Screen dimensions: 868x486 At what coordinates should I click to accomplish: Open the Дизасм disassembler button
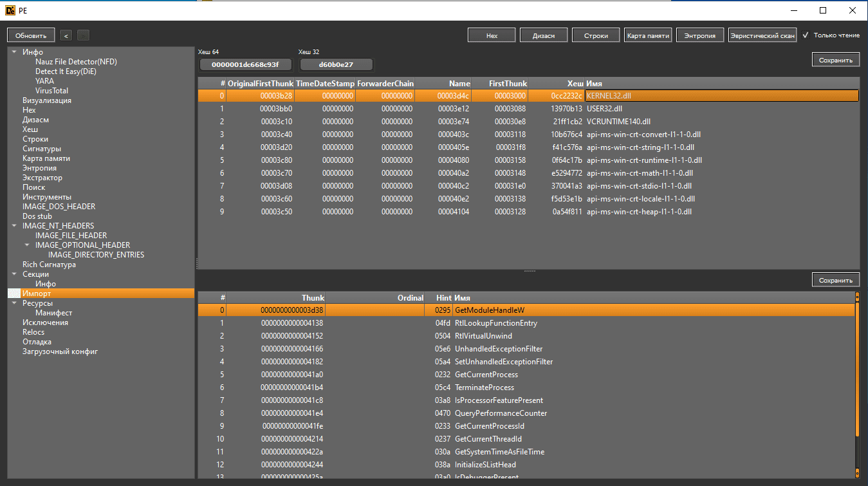click(544, 35)
